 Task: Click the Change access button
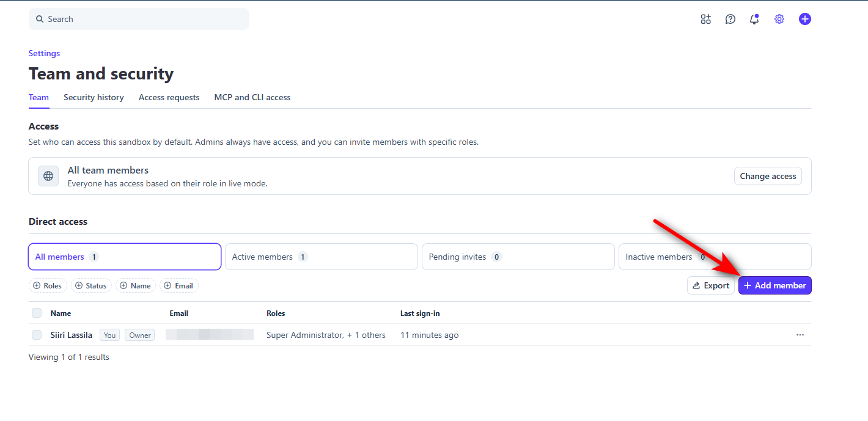click(768, 176)
